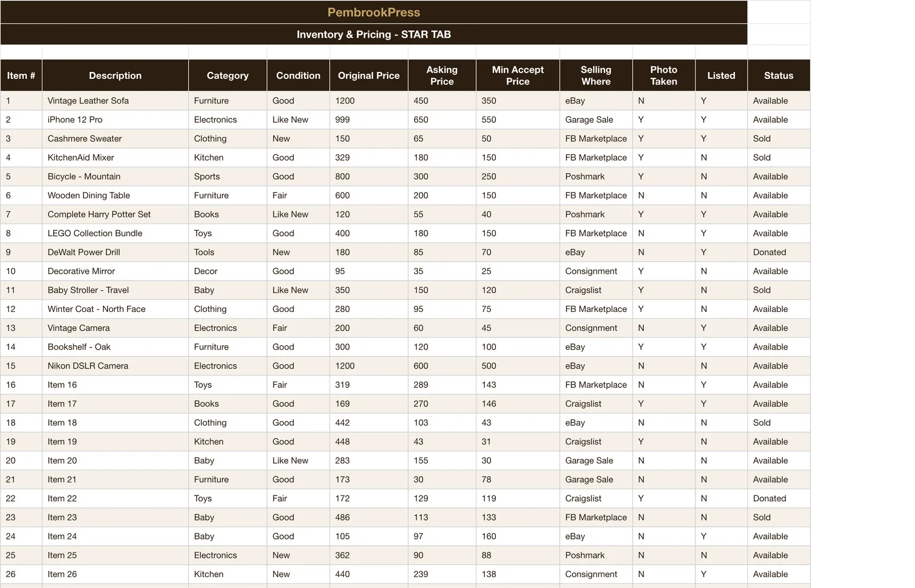The width and height of the screenshot is (915, 588).
Task: Click the Tools category cell
Action: 228,252
